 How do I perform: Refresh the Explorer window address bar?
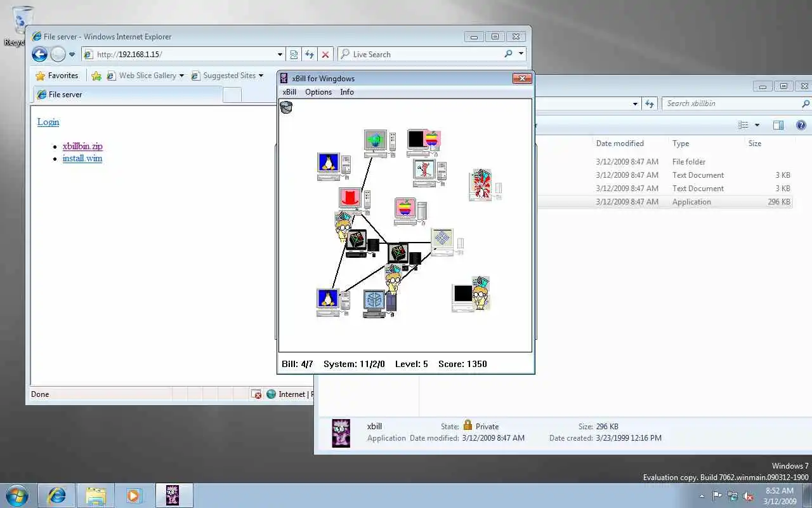click(x=649, y=104)
